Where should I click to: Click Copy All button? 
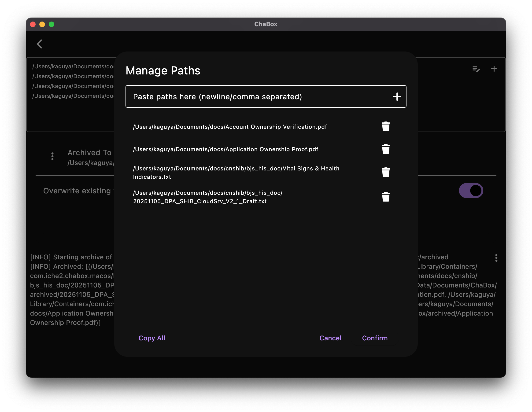(152, 338)
